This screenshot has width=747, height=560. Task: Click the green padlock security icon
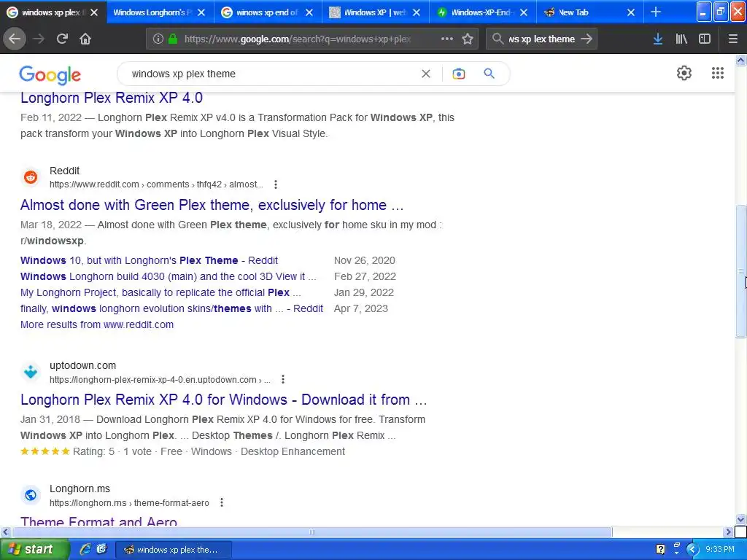tap(173, 39)
